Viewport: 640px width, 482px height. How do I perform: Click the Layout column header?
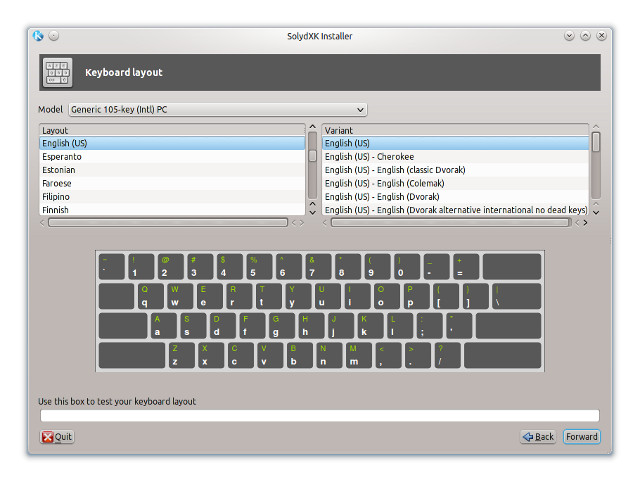click(x=171, y=130)
